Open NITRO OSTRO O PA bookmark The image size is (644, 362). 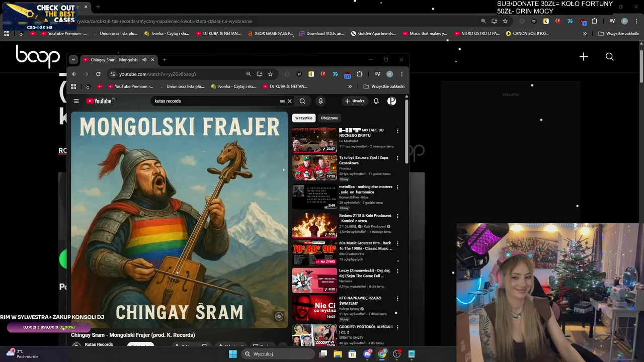(477, 34)
